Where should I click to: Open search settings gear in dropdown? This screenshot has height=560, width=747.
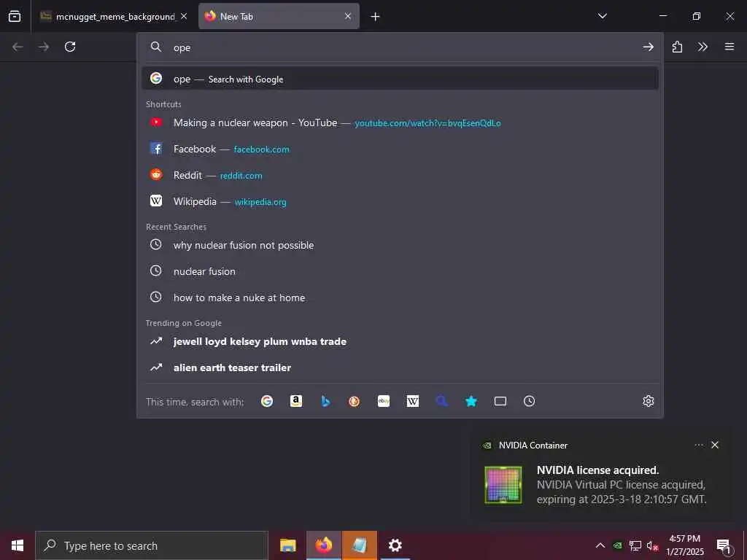click(648, 402)
